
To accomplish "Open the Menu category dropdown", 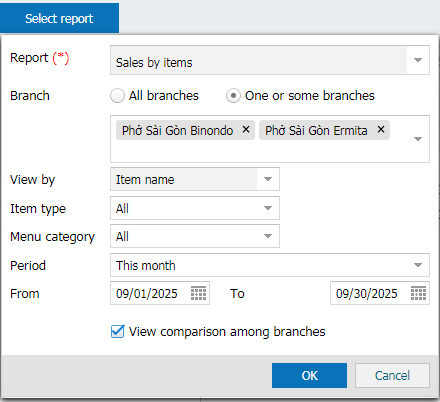I will click(268, 236).
